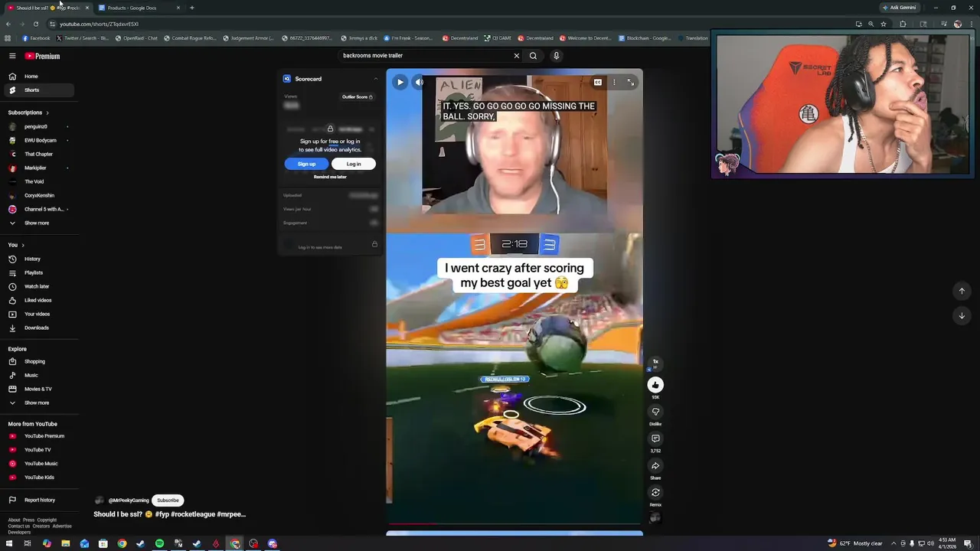Dislike this Short
This screenshot has height=551, width=980.
point(655,412)
